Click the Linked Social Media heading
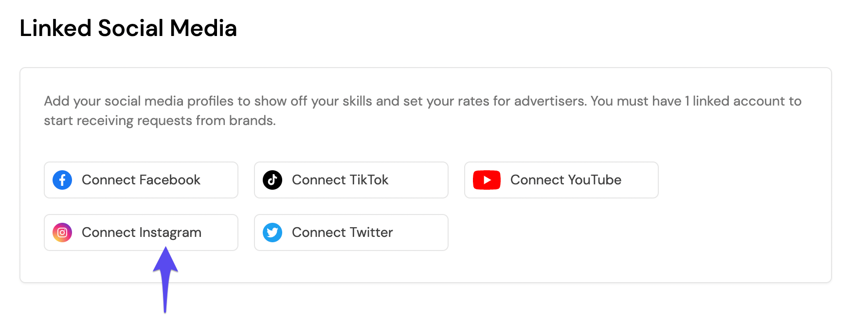The width and height of the screenshot is (868, 323). point(128,28)
